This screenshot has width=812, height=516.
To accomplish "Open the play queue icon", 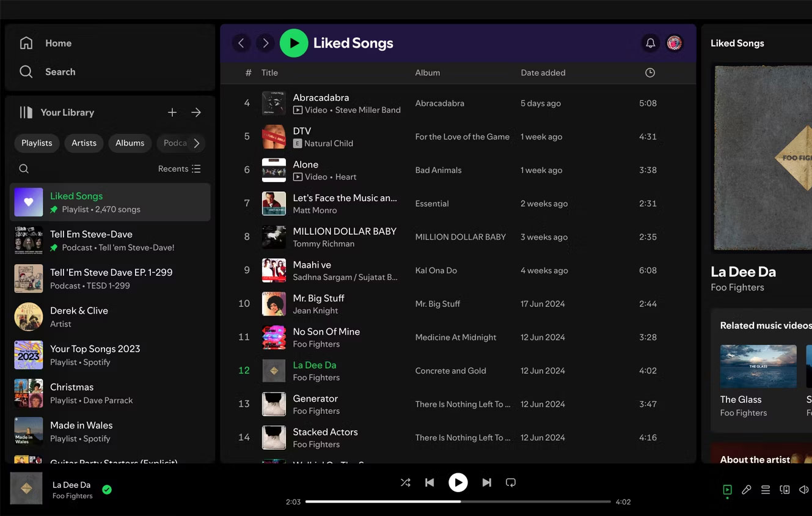I will pyautogui.click(x=765, y=490).
